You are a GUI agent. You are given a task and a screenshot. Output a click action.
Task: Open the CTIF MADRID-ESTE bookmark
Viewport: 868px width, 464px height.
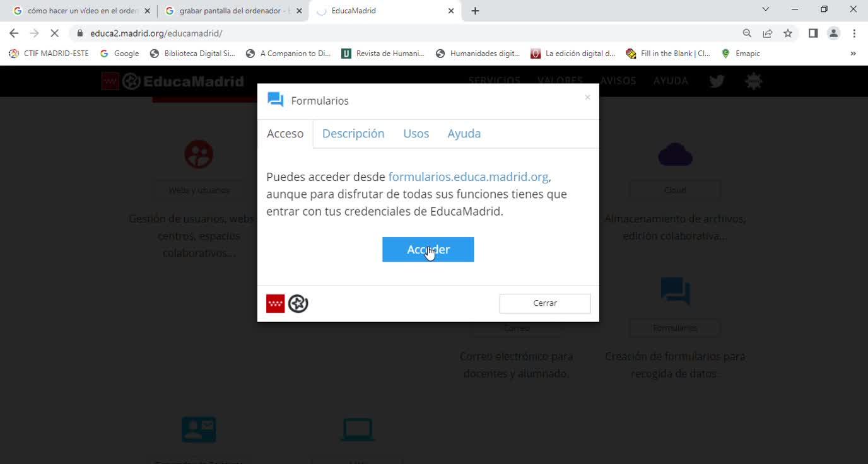[x=49, y=54]
